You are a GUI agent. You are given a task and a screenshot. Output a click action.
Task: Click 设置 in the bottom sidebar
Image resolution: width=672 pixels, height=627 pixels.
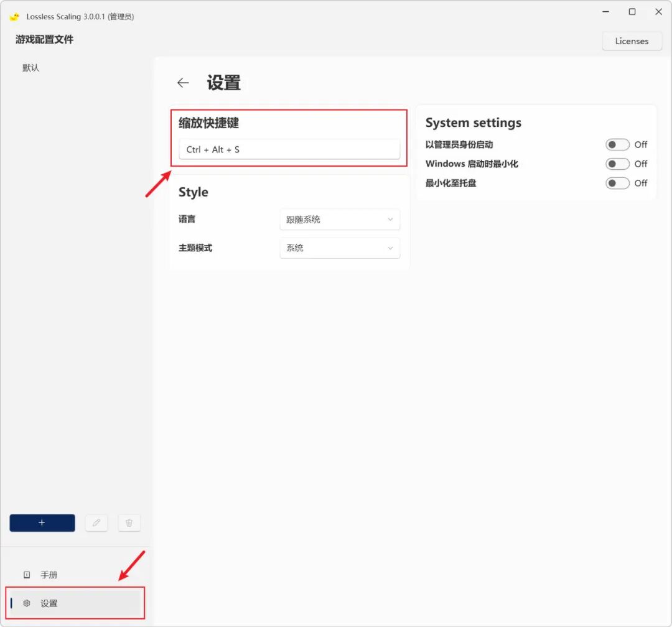(x=49, y=603)
